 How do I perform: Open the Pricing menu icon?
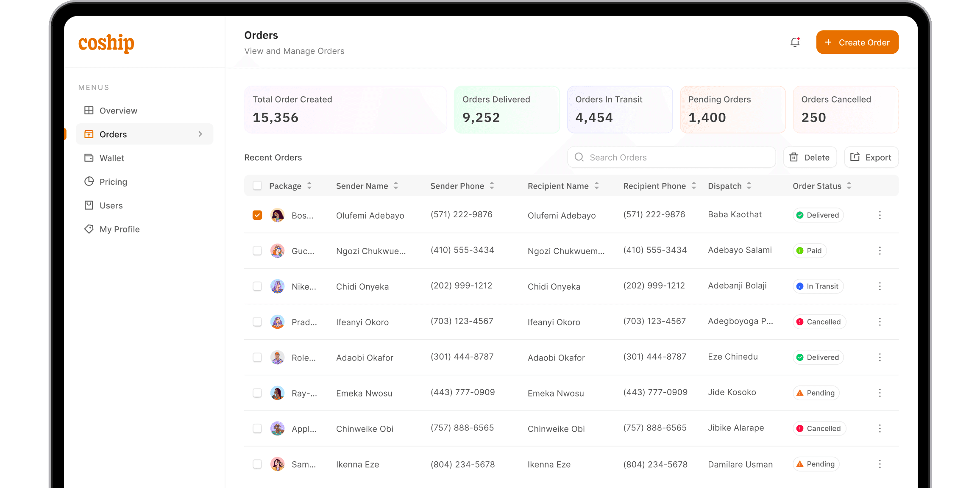89,181
